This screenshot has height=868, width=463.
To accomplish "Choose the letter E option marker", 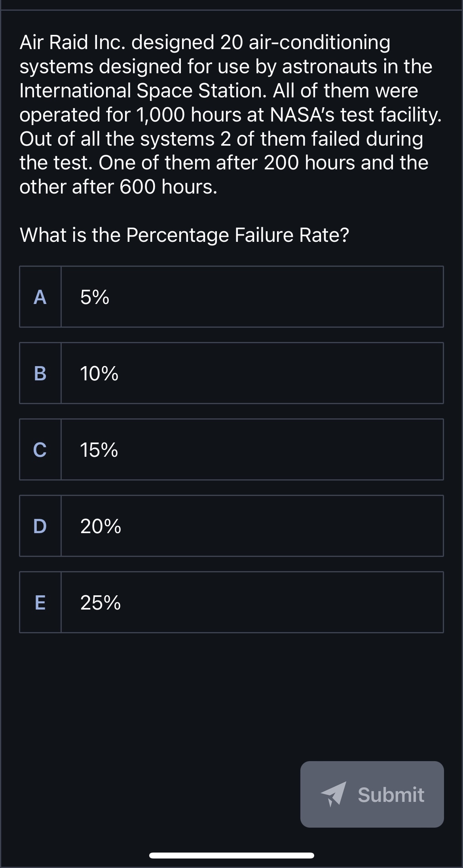I will coord(40,602).
